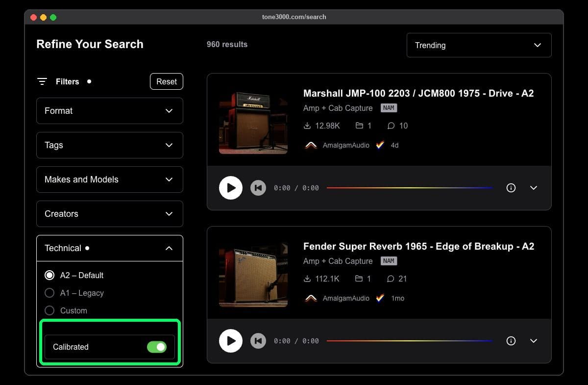Click the Filters lines icon
Screen dimensions: 588x385
tap(42, 81)
